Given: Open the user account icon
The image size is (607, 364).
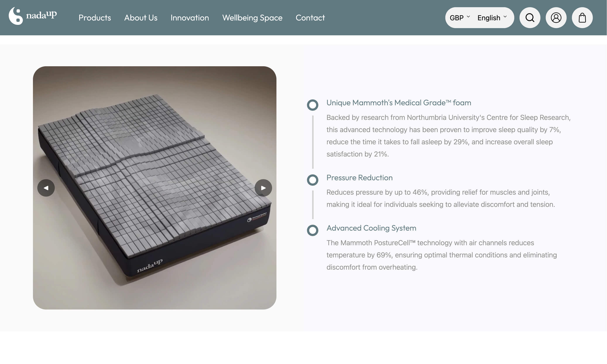Looking at the screenshot, I should click(x=556, y=18).
